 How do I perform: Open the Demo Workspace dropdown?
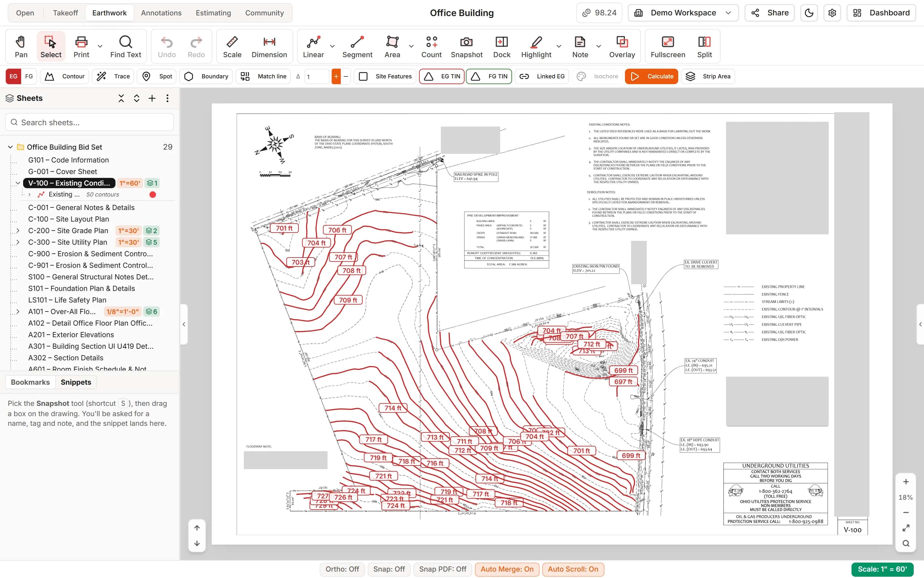(683, 13)
